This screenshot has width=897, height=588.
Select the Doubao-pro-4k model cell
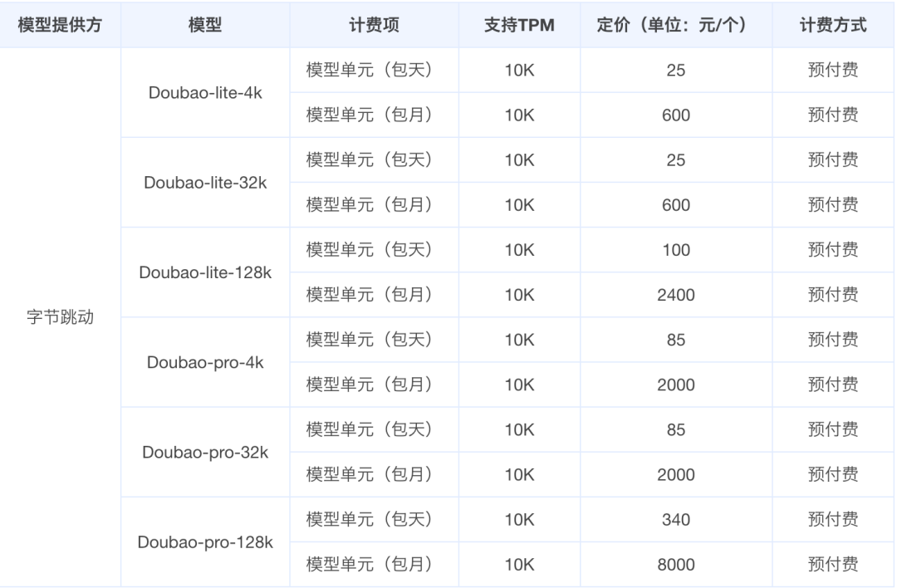click(x=205, y=362)
